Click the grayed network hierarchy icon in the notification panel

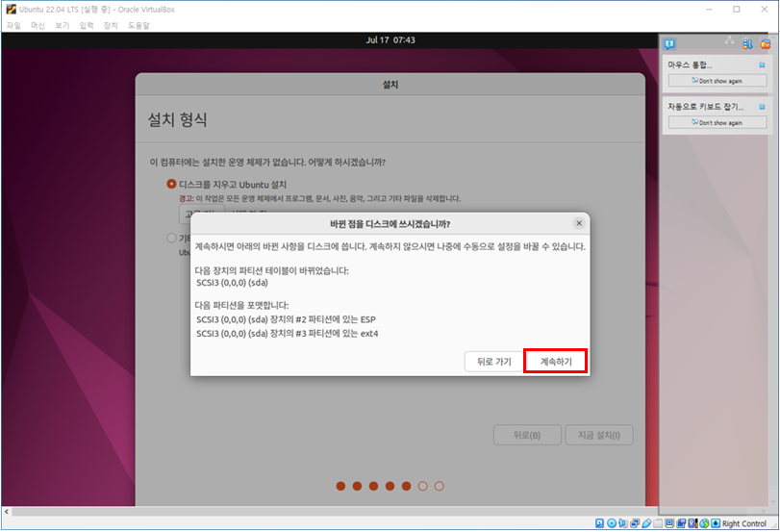tap(729, 40)
